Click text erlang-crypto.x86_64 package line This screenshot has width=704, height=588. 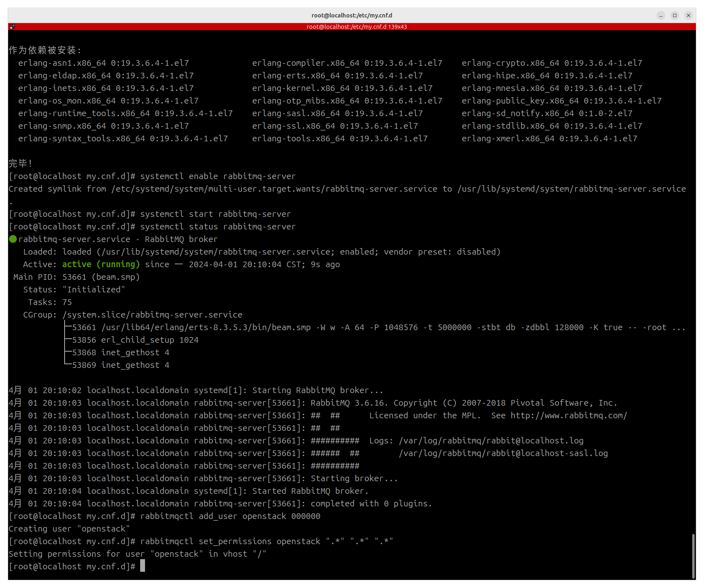click(x=552, y=63)
